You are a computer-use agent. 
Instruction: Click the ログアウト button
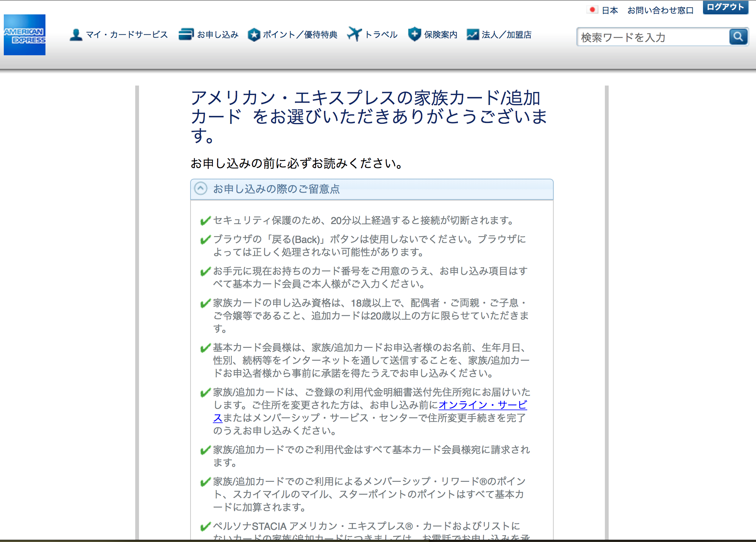[725, 8]
